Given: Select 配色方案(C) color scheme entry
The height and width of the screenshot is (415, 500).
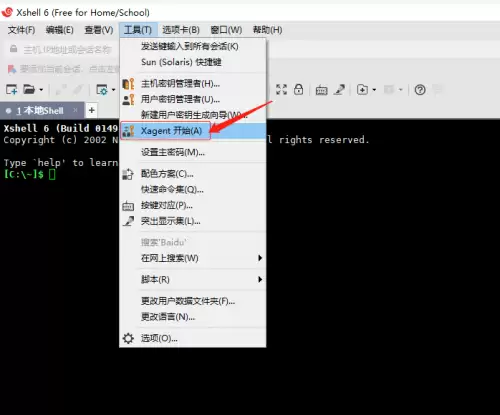Looking at the screenshot, I should click(193, 174).
